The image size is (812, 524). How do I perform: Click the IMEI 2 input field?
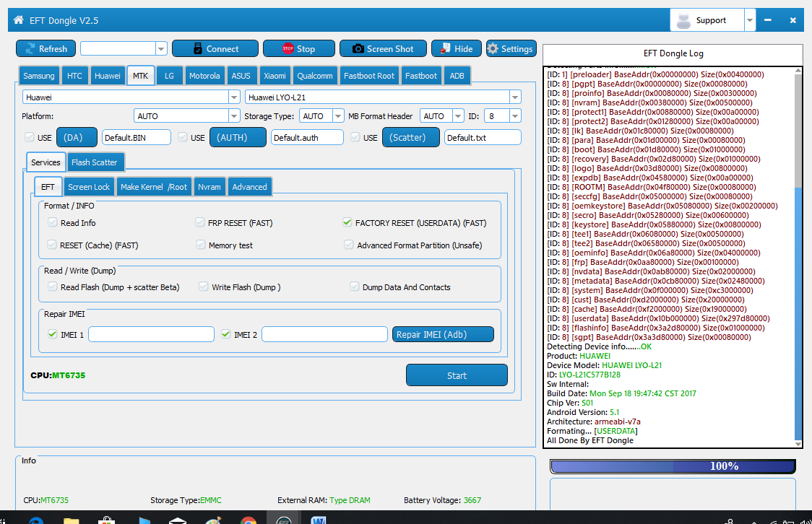[324, 334]
